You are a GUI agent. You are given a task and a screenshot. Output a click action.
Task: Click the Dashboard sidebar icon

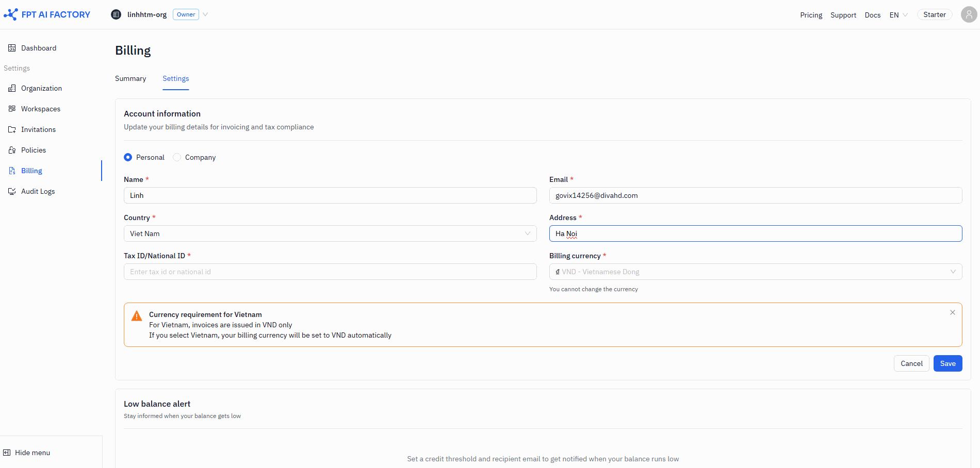tap(12, 48)
